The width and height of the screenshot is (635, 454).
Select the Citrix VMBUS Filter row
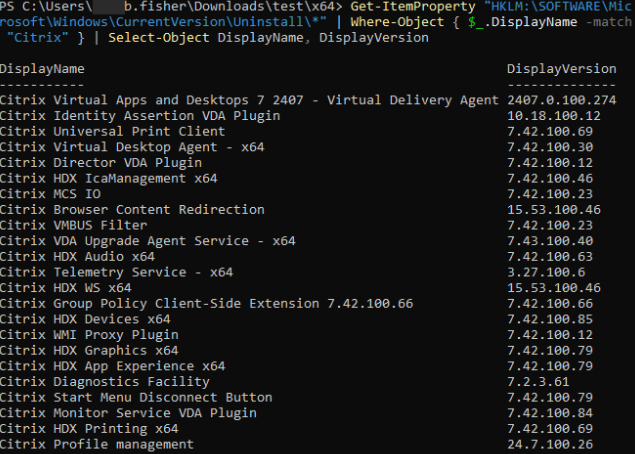73,225
